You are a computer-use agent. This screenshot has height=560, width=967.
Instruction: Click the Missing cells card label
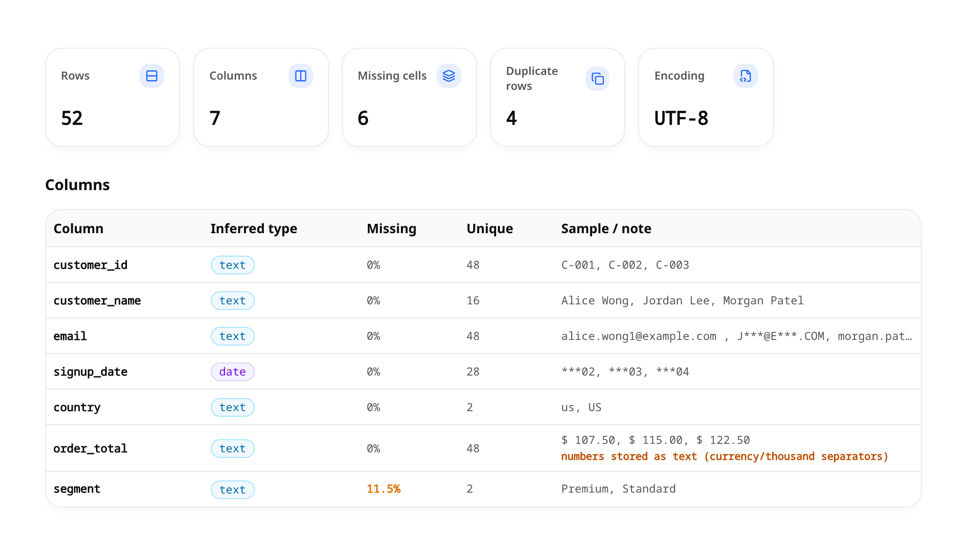point(392,76)
